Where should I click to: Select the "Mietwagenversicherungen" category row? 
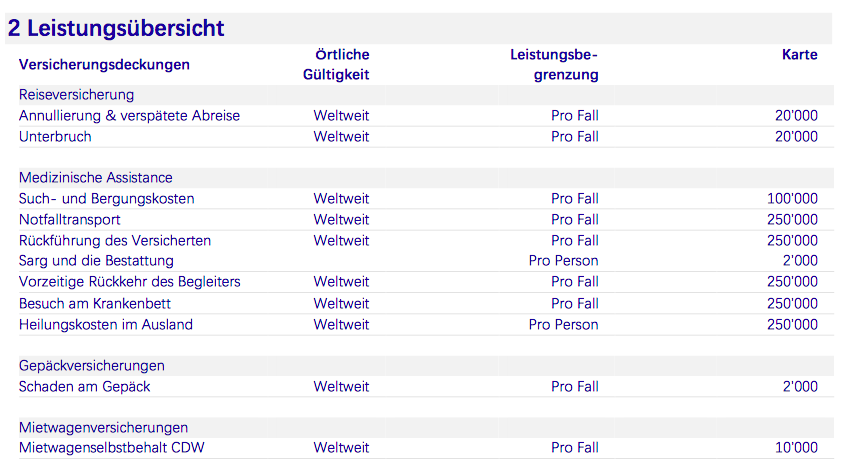click(x=103, y=428)
